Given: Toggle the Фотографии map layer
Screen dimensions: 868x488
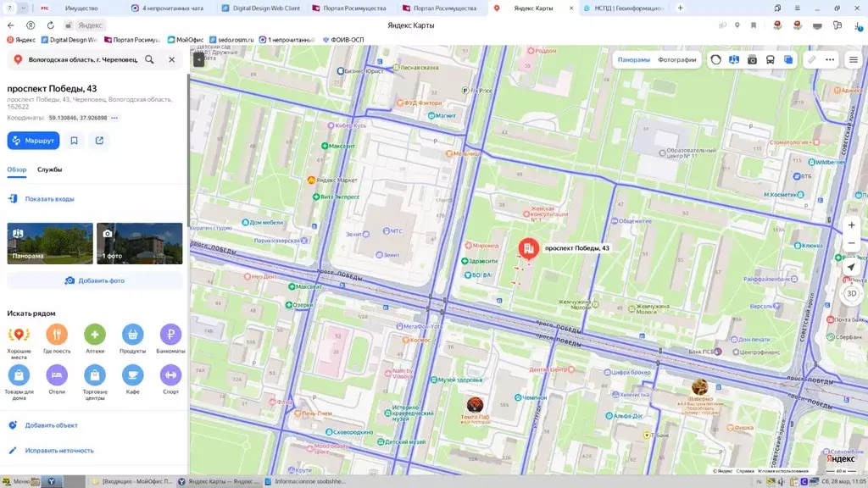Looking at the screenshot, I should pos(676,60).
